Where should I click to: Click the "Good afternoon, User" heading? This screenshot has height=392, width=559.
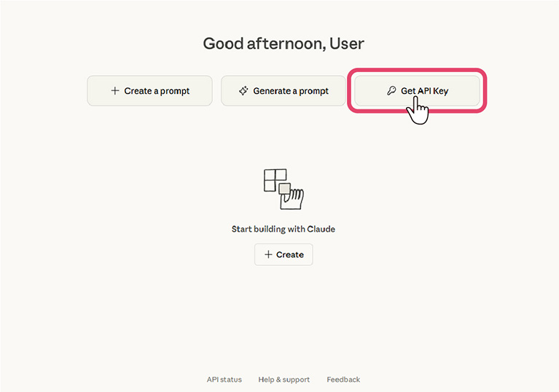(x=284, y=44)
